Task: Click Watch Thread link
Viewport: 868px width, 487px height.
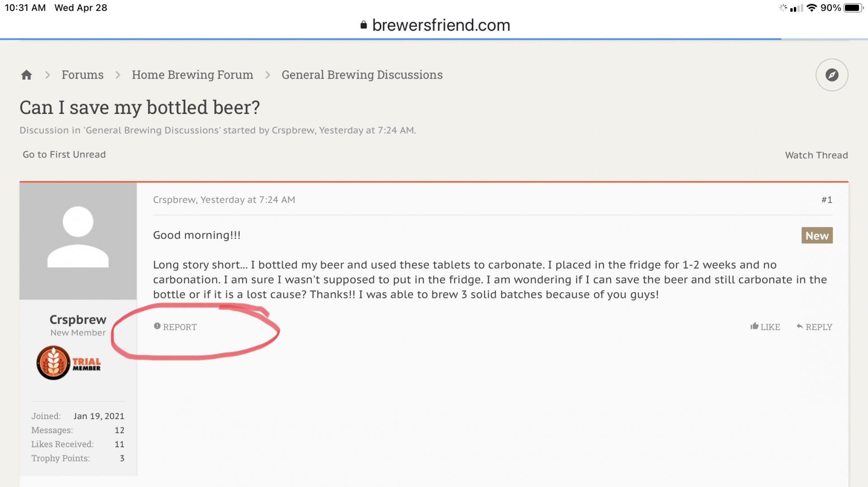Action: (x=816, y=155)
